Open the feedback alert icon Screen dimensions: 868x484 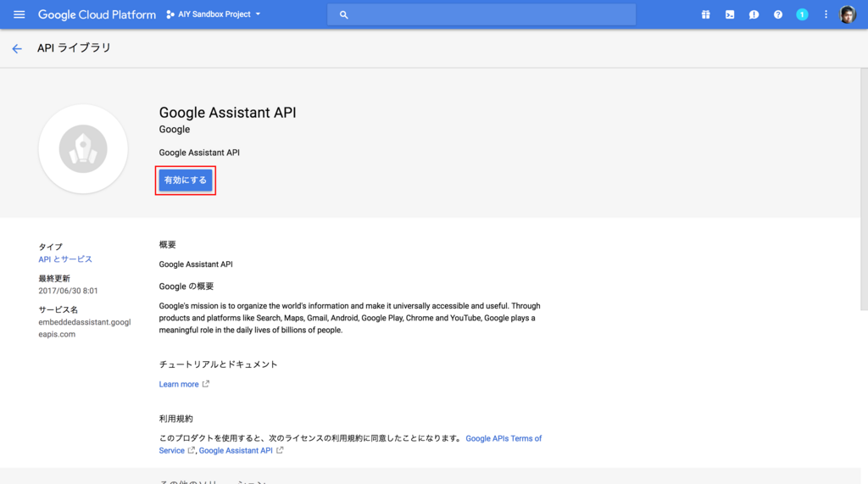[754, 15]
